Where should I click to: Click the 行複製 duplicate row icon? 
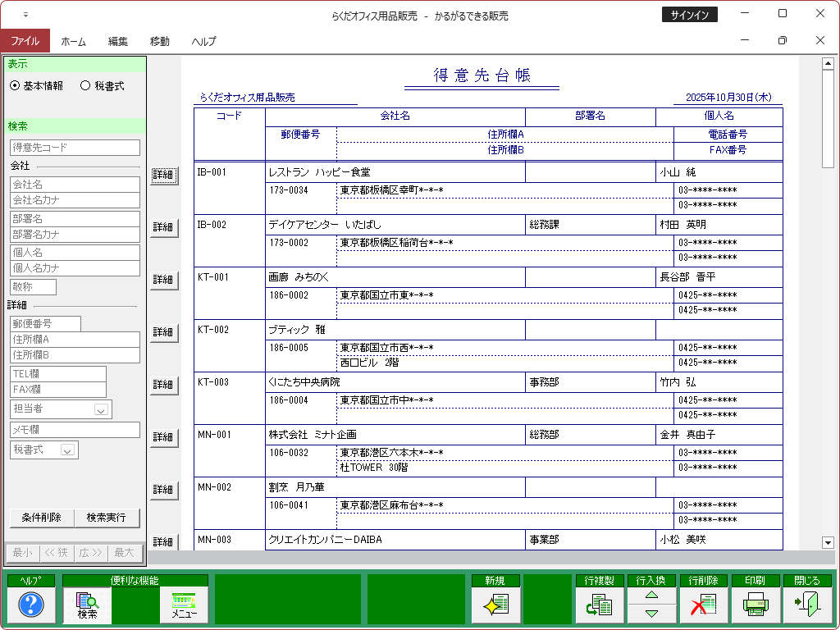tap(600, 605)
